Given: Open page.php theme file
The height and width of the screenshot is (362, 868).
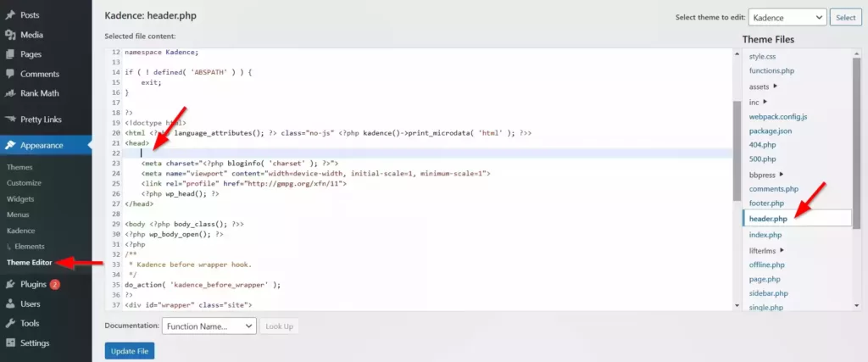Looking at the screenshot, I should [765, 279].
